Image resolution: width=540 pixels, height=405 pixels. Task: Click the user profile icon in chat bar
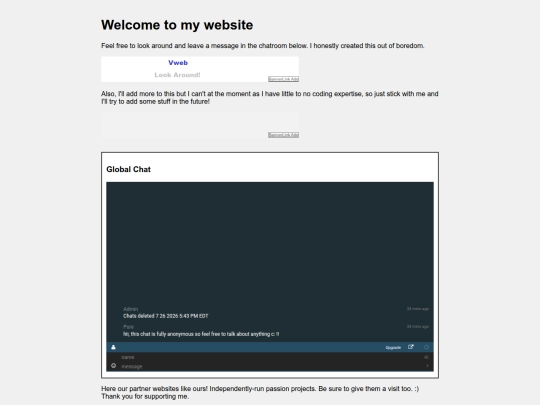(x=113, y=347)
